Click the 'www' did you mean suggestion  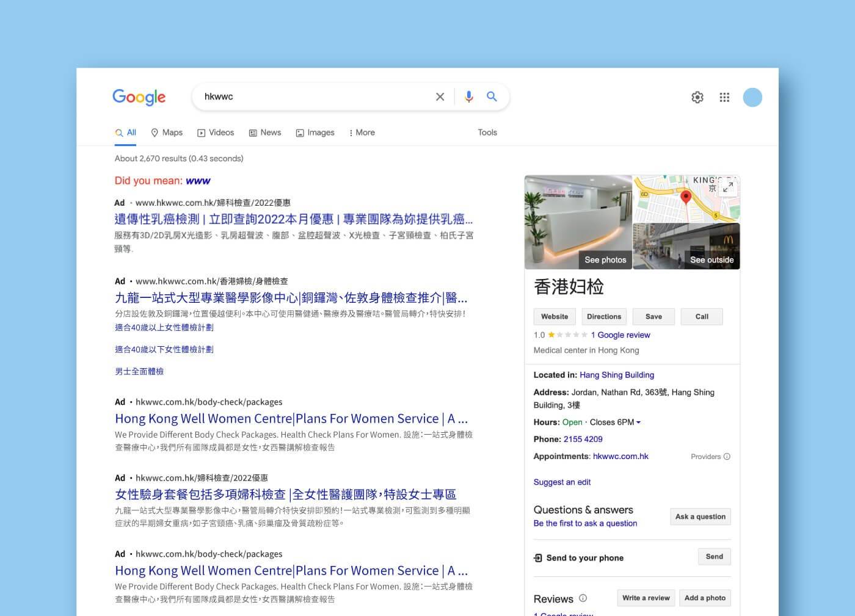click(x=198, y=181)
